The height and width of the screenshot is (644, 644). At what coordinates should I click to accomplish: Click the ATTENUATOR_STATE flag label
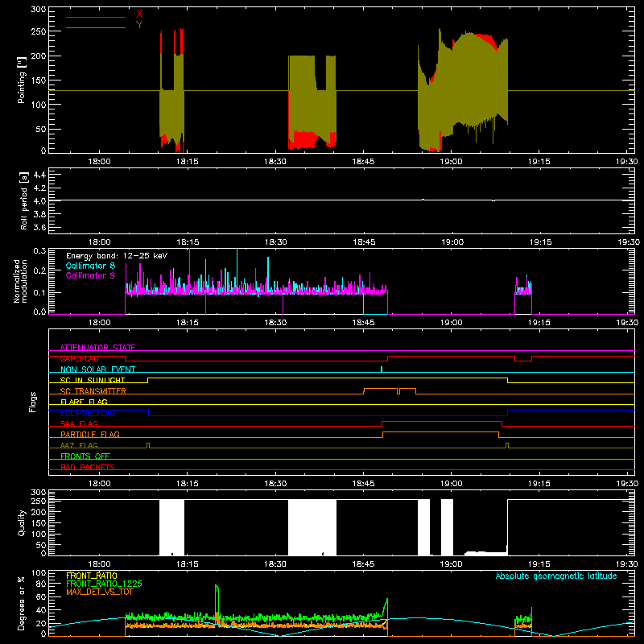point(97,348)
